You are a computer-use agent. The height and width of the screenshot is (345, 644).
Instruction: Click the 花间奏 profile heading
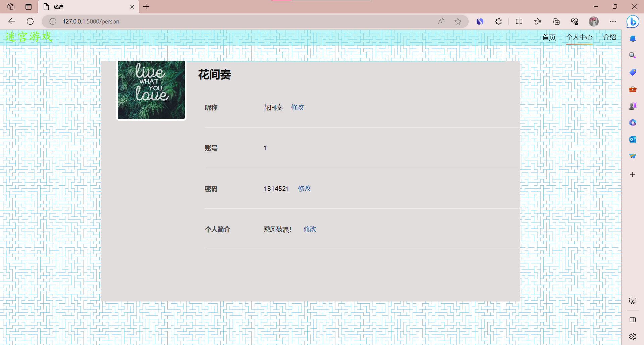tap(215, 75)
